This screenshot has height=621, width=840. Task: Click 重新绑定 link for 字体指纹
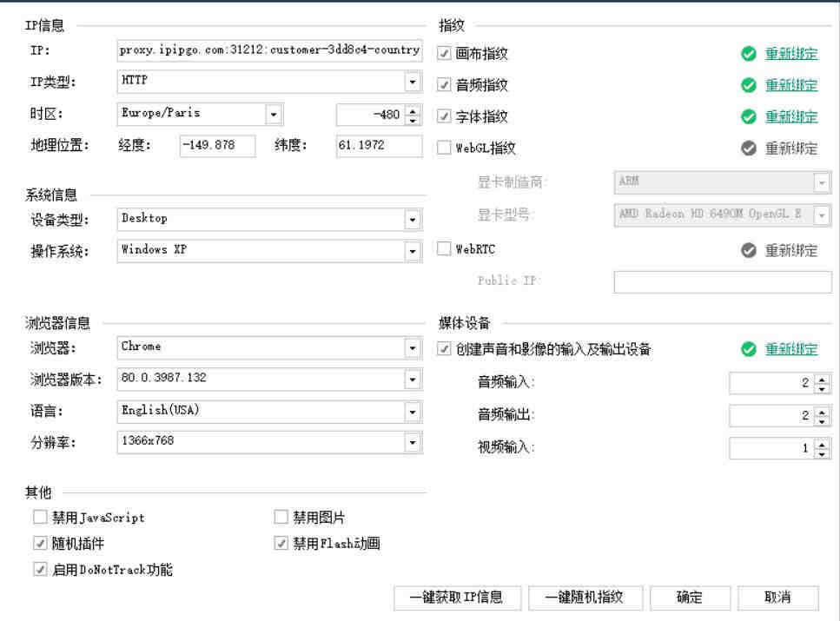[x=791, y=116]
